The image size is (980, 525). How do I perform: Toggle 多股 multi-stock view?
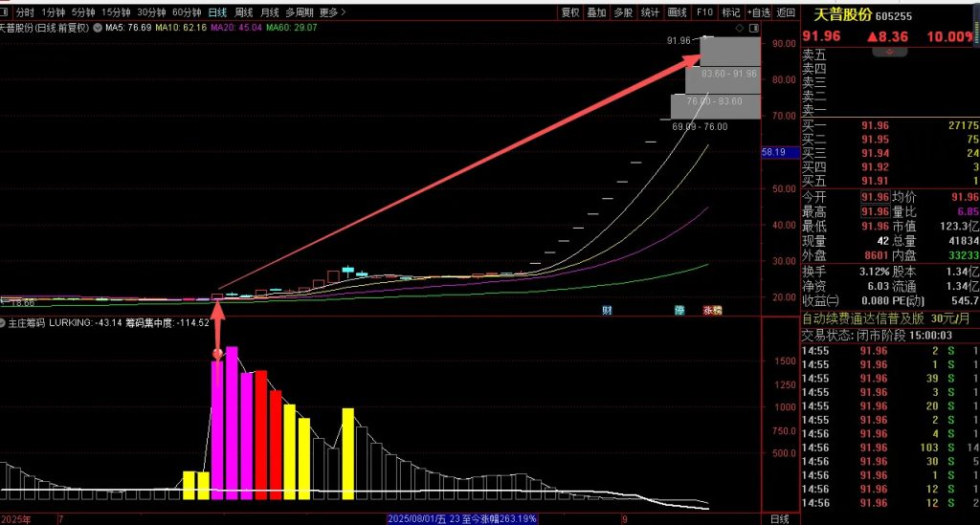pos(623,12)
